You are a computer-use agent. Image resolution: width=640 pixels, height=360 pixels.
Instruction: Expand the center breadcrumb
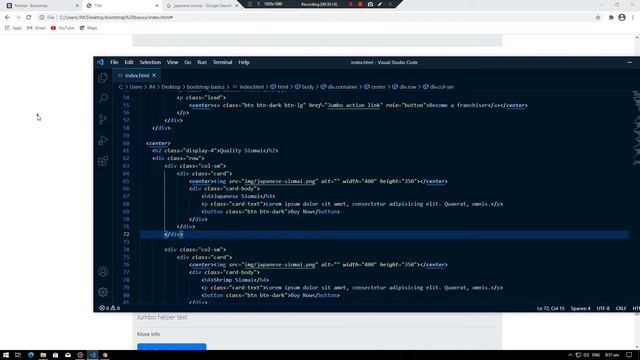(x=375, y=87)
